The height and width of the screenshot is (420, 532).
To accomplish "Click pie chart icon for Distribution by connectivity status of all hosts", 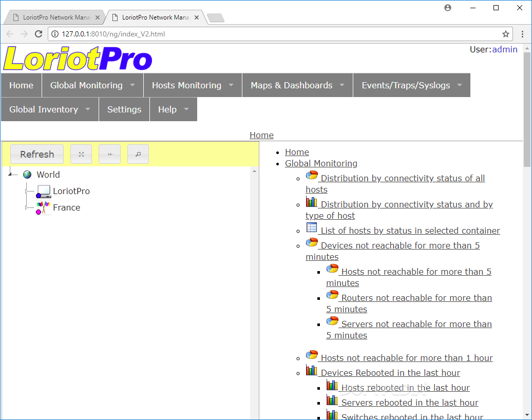I will tap(312, 176).
